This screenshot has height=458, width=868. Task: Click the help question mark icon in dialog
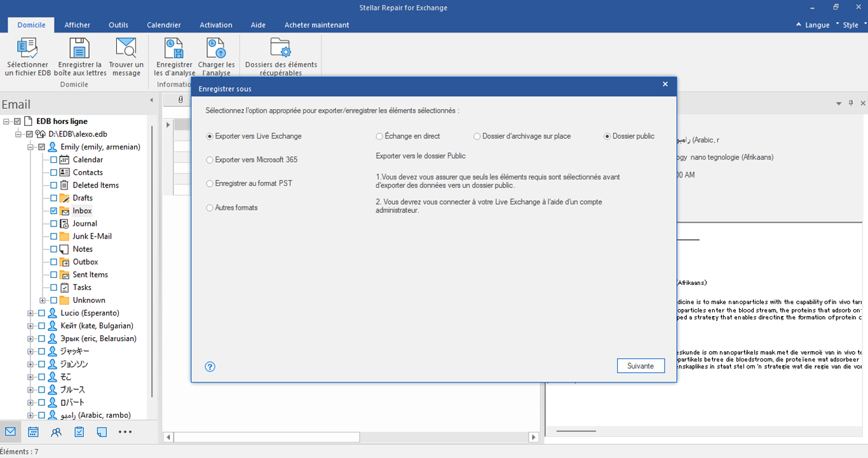click(210, 366)
